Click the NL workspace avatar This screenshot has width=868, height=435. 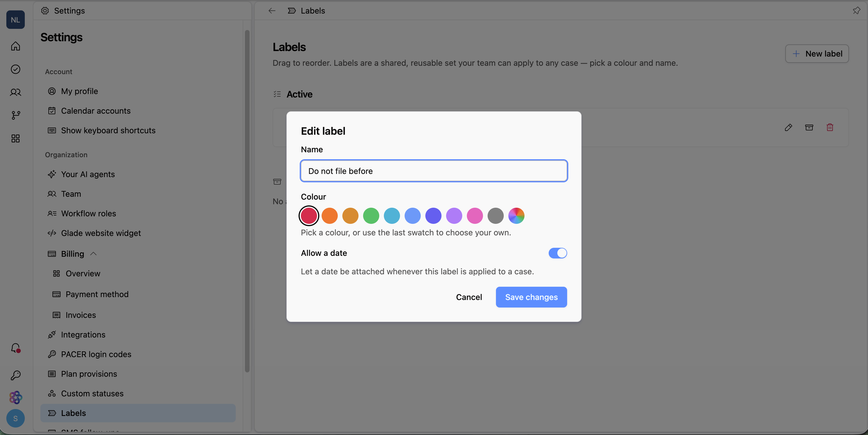[x=16, y=20]
